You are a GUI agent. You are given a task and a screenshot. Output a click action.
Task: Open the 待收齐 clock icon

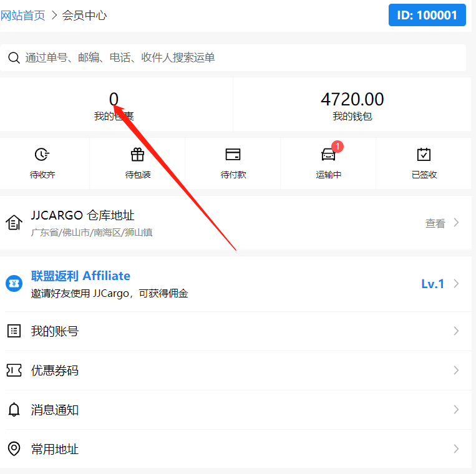point(42,155)
